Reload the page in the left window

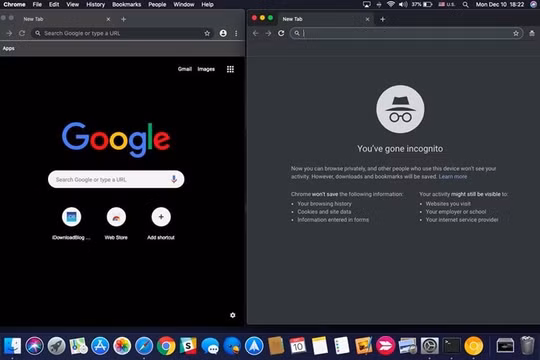click(22, 33)
